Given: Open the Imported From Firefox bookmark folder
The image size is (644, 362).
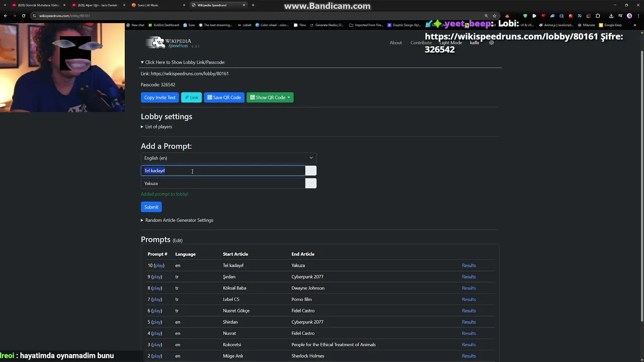Looking at the screenshot, I should (x=366, y=25).
